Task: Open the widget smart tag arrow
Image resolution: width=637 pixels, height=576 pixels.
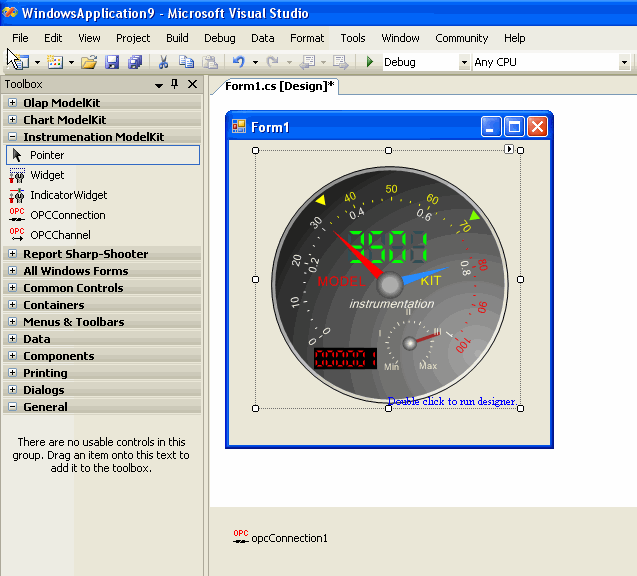Action: coord(509,149)
